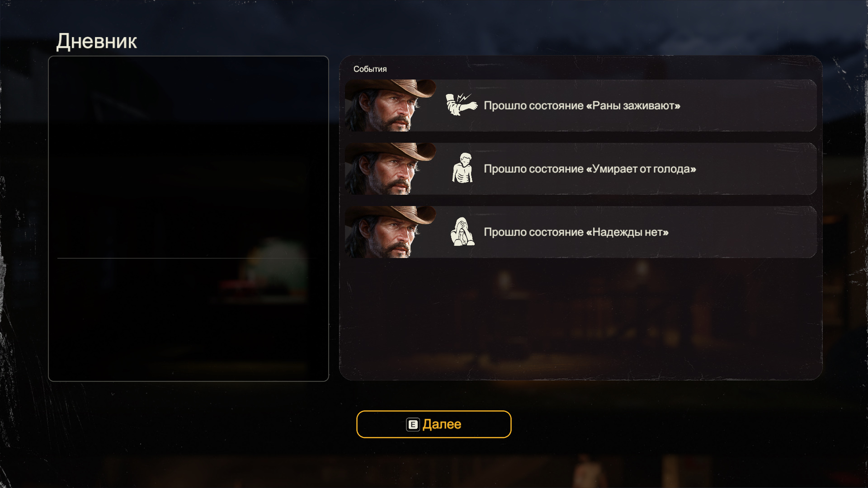The image size is (868, 488).
Task: Click the upper empty area of the diary panel
Action: 189,157
